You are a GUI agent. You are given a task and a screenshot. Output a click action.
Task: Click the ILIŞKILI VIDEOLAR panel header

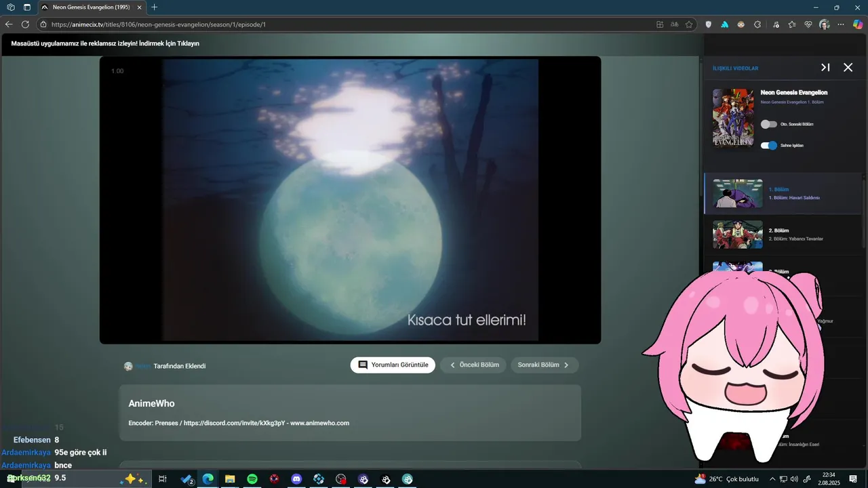735,68
